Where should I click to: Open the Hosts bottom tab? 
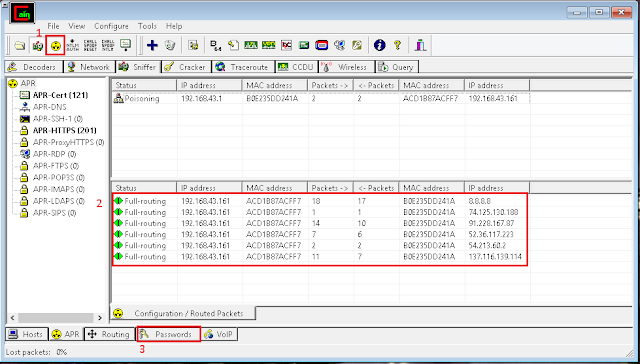(x=27, y=334)
